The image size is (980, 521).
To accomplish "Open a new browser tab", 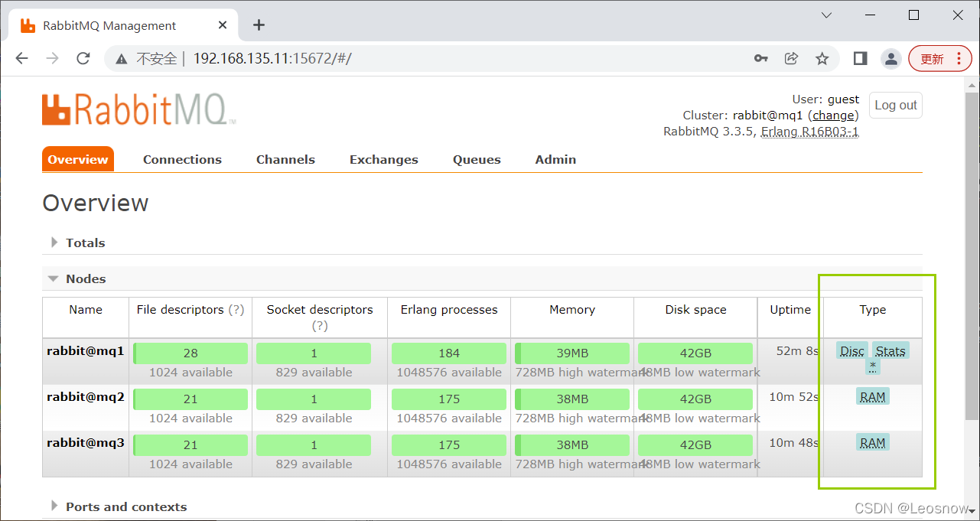I will (259, 25).
